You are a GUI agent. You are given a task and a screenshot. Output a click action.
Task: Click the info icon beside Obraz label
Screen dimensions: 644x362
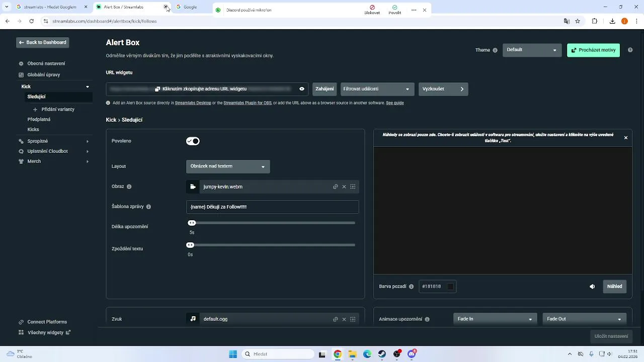point(129,187)
